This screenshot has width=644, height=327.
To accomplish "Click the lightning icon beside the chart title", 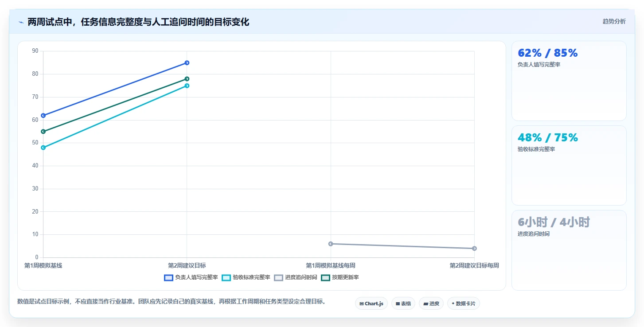I will pyautogui.click(x=21, y=22).
